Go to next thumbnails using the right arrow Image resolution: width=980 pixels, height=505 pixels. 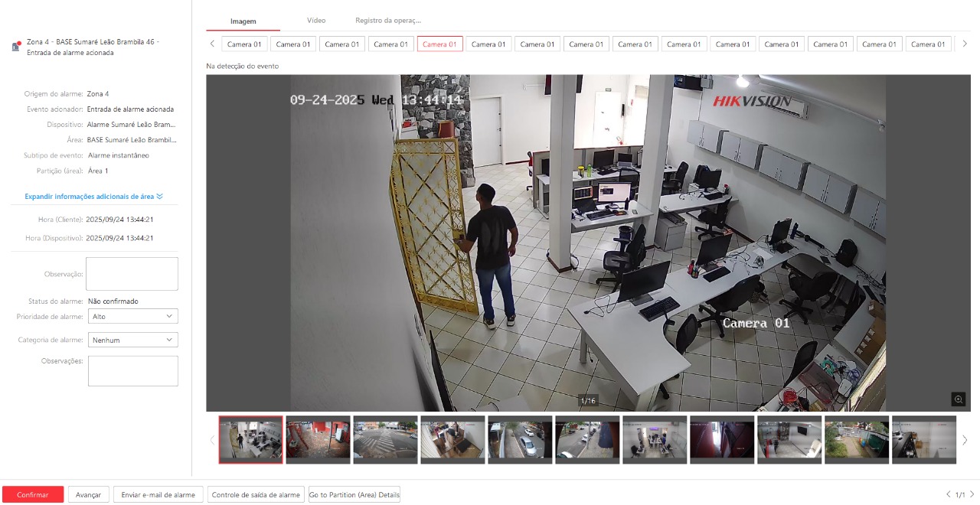pyautogui.click(x=965, y=440)
